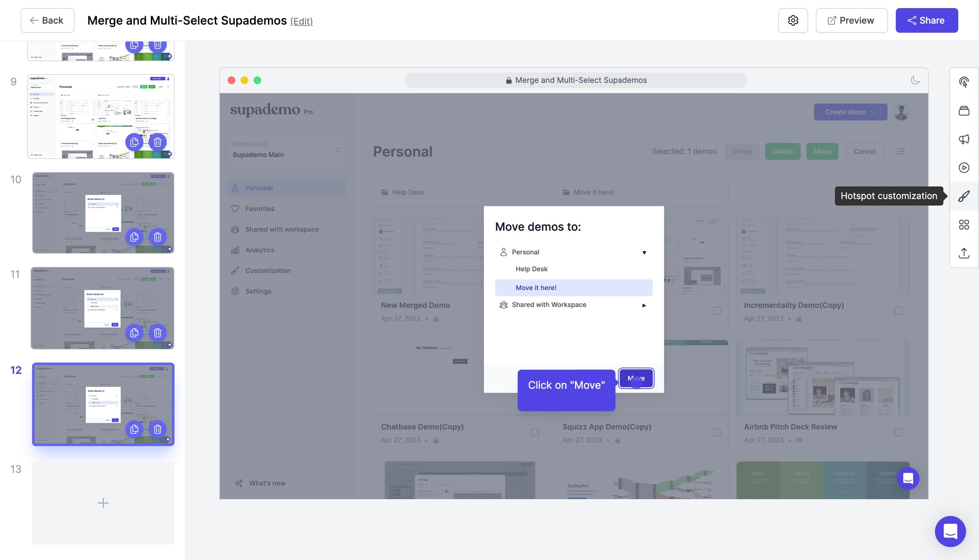Delete slide 9 using the trash icon

click(158, 142)
